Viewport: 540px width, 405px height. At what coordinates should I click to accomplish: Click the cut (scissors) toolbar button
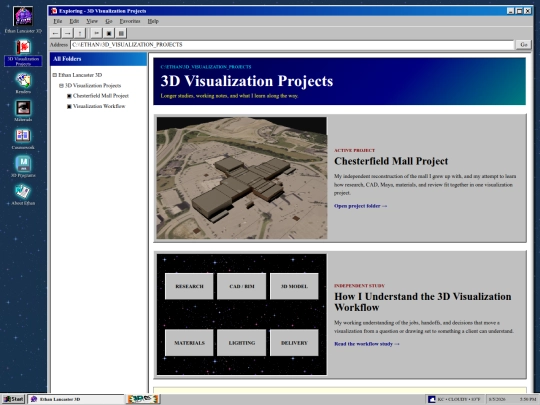pyautogui.click(x=97, y=33)
